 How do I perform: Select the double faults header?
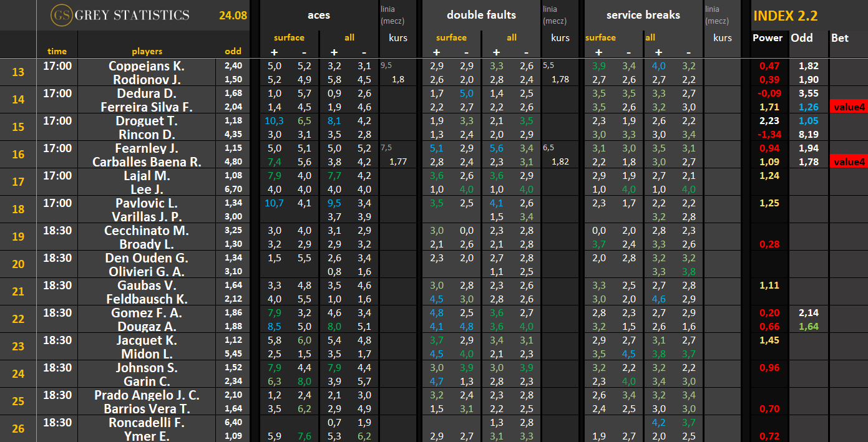[x=482, y=15]
